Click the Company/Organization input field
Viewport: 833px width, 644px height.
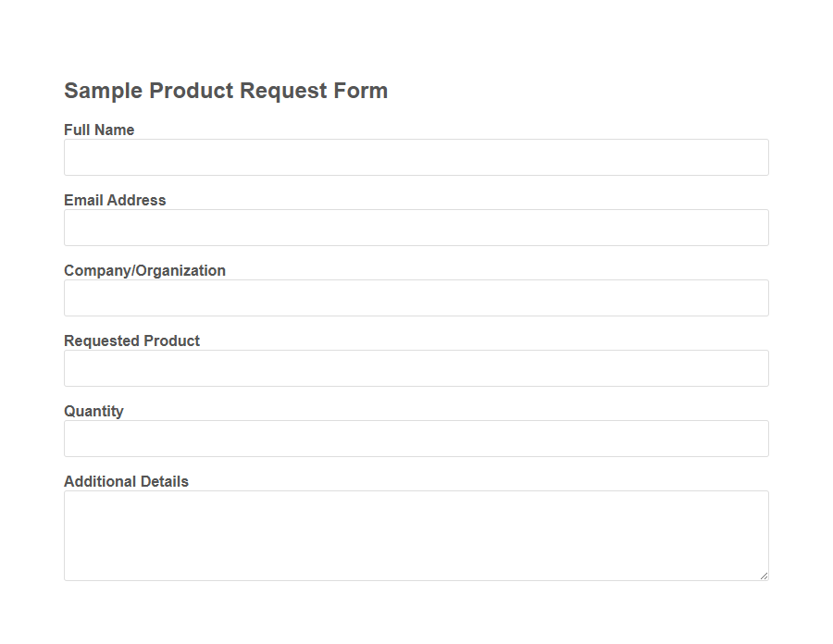coord(416,297)
